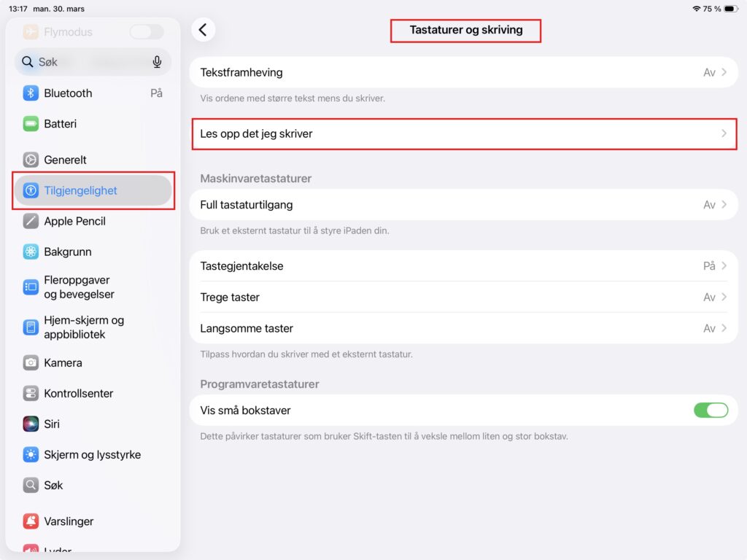
Task: Open Les opp det jeg skriver chevron
Action: click(724, 134)
